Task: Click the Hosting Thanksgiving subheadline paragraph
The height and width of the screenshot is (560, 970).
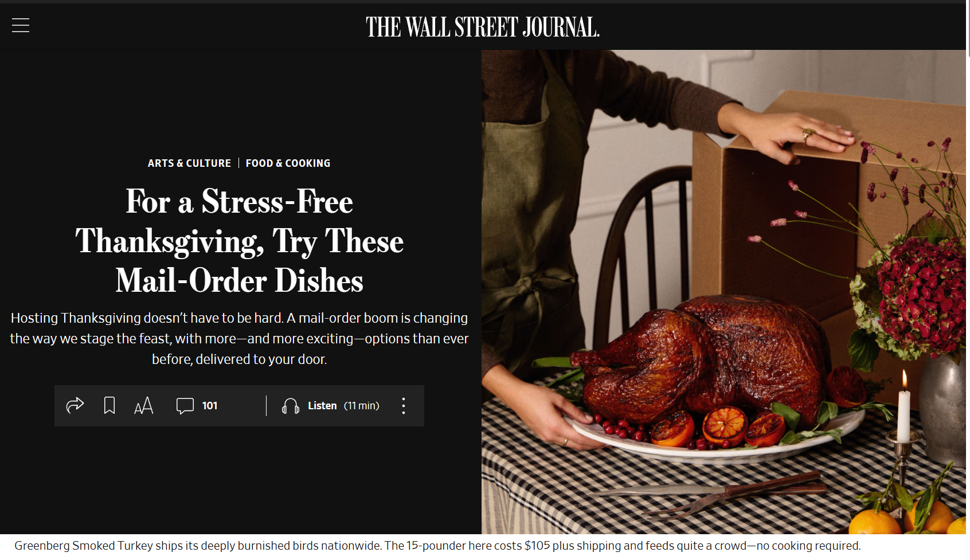Action: (240, 339)
